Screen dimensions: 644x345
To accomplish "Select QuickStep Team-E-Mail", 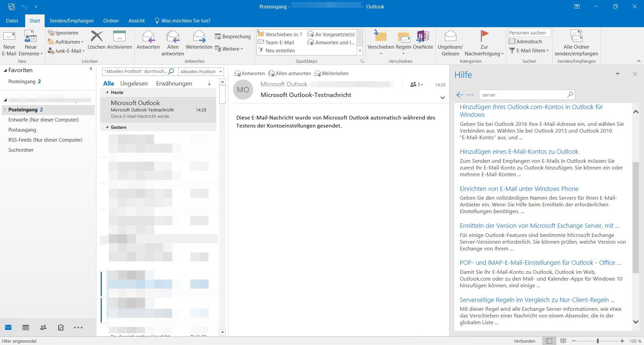I will point(276,42).
